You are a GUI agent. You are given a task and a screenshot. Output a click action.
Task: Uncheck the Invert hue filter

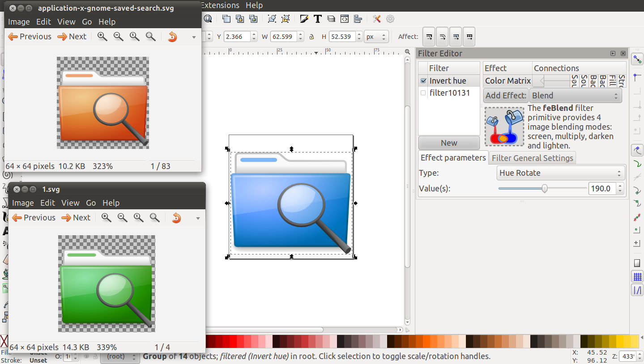[x=423, y=80]
